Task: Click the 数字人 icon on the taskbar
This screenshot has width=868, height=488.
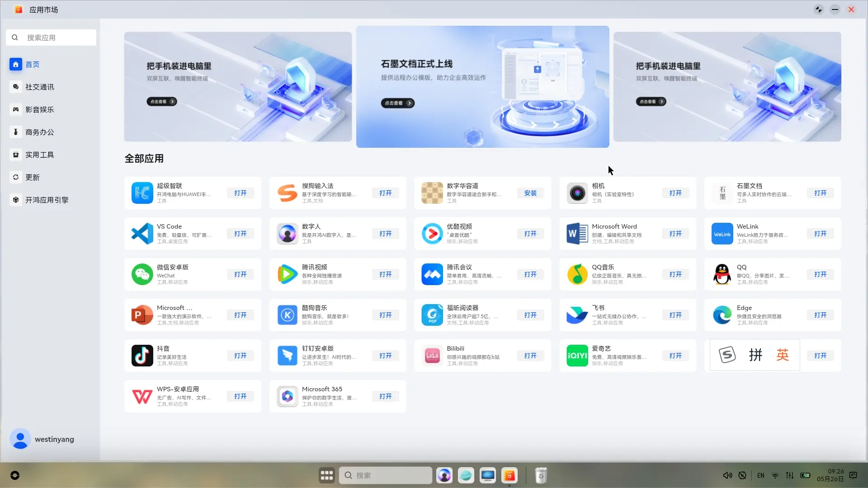Action: (444, 475)
